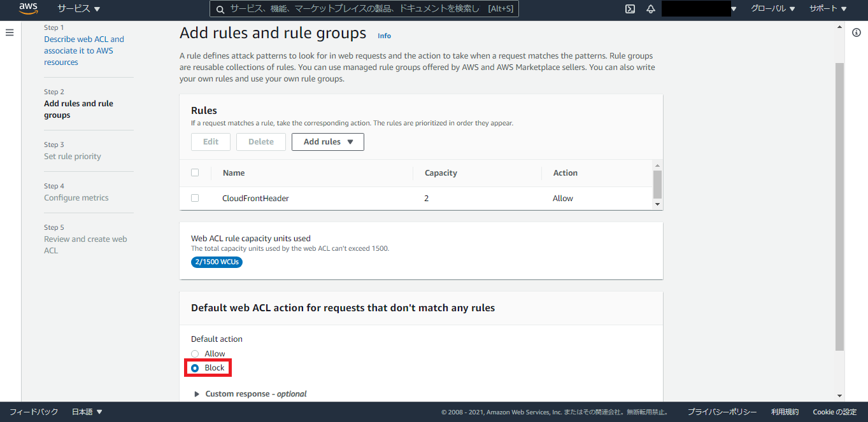
Task: Open the 利用規約 terms link
Action: 785,412
